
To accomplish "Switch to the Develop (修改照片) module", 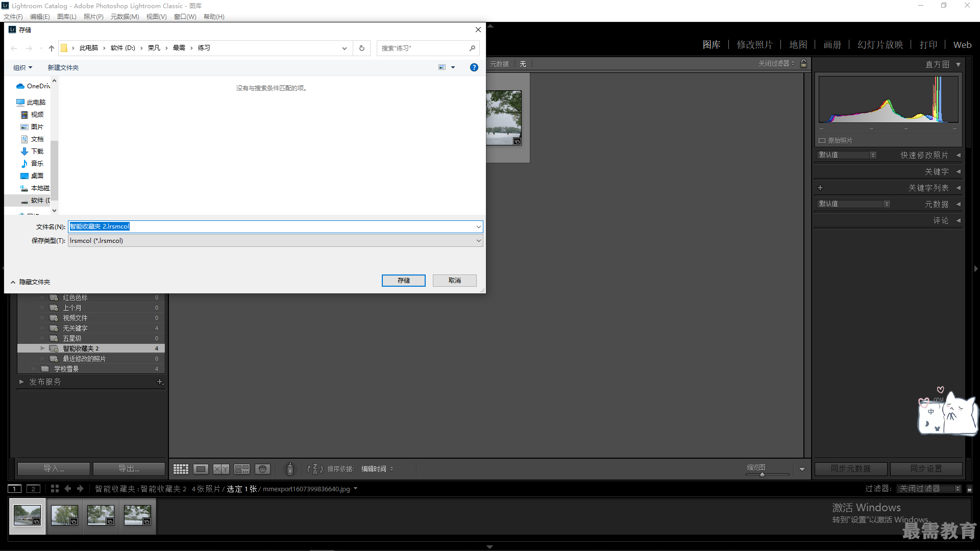I will coord(754,44).
